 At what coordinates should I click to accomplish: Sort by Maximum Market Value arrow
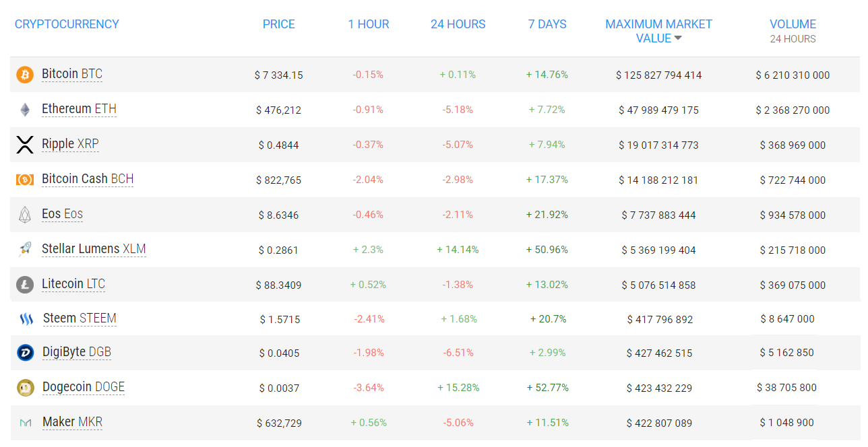pos(678,38)
